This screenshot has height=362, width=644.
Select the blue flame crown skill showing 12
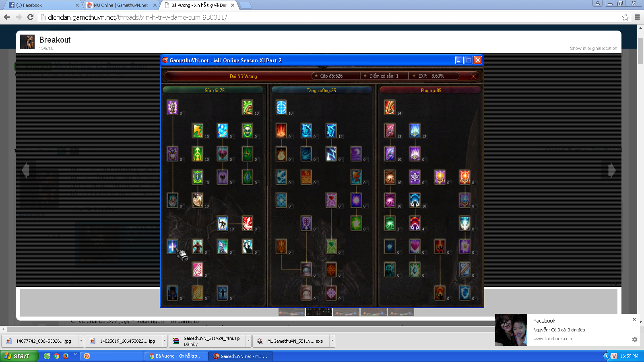pos(415,131)
